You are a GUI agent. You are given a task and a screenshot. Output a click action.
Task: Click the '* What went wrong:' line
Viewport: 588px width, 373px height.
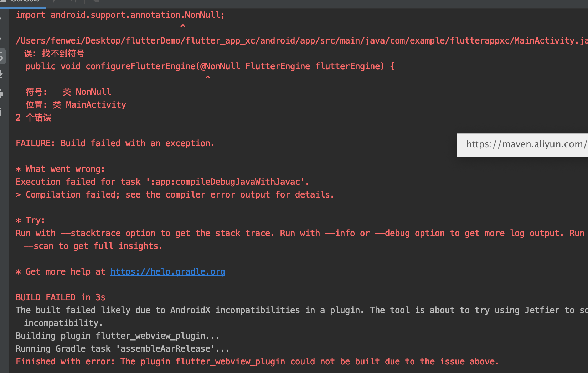tap(60, 169)
